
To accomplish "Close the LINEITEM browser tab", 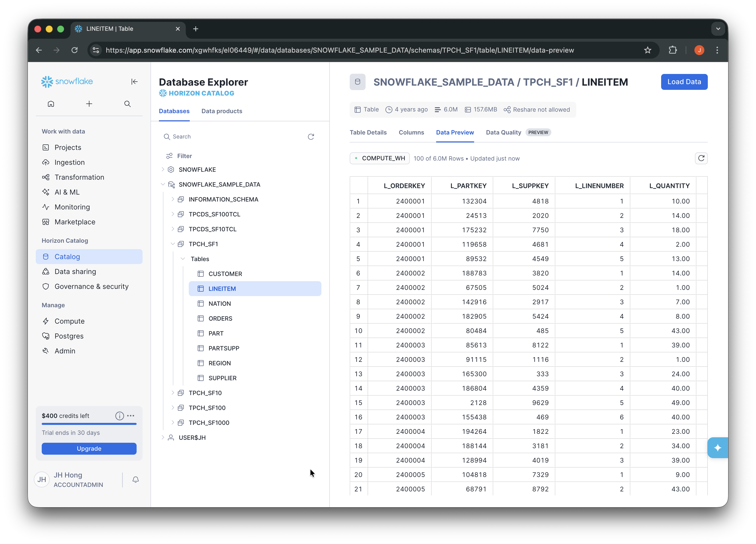I will click(x=178, y=29).
